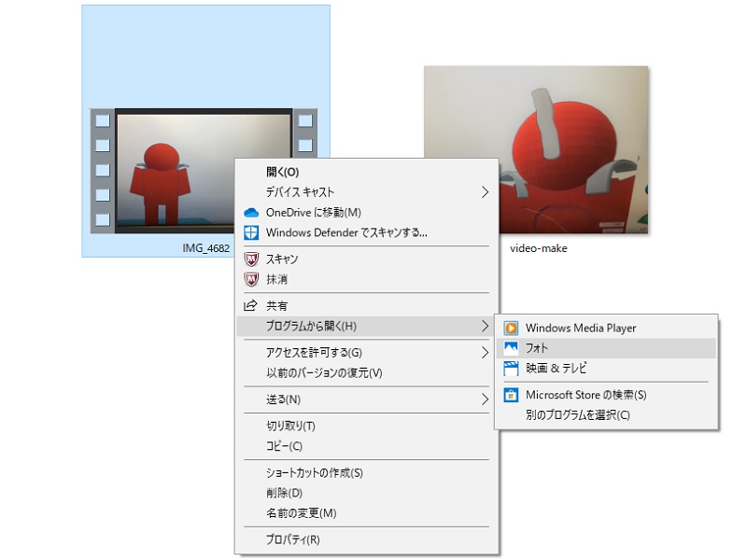Select 送る(N) menu entry
Viewport: 747px width, 560px height.
pos(367,399)
